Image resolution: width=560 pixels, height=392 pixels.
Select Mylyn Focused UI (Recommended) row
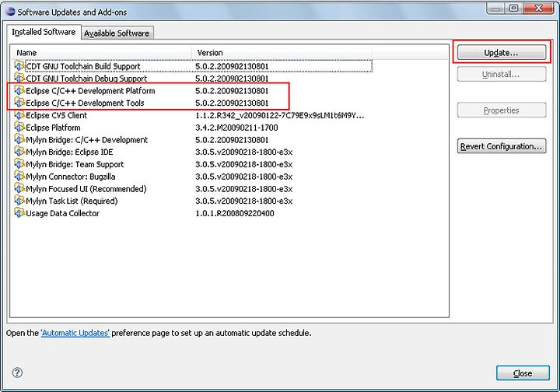193,188
